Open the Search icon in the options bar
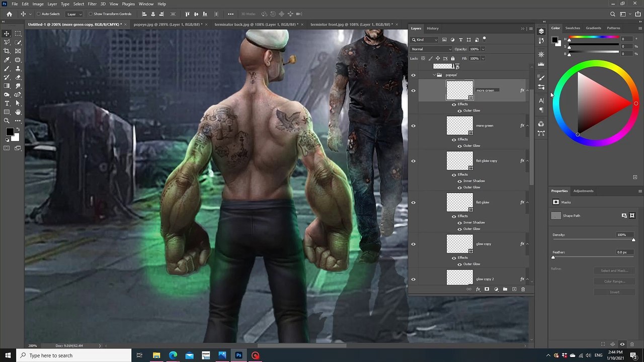The width and height of the screenshot is (644, 362). click(613, 14)
